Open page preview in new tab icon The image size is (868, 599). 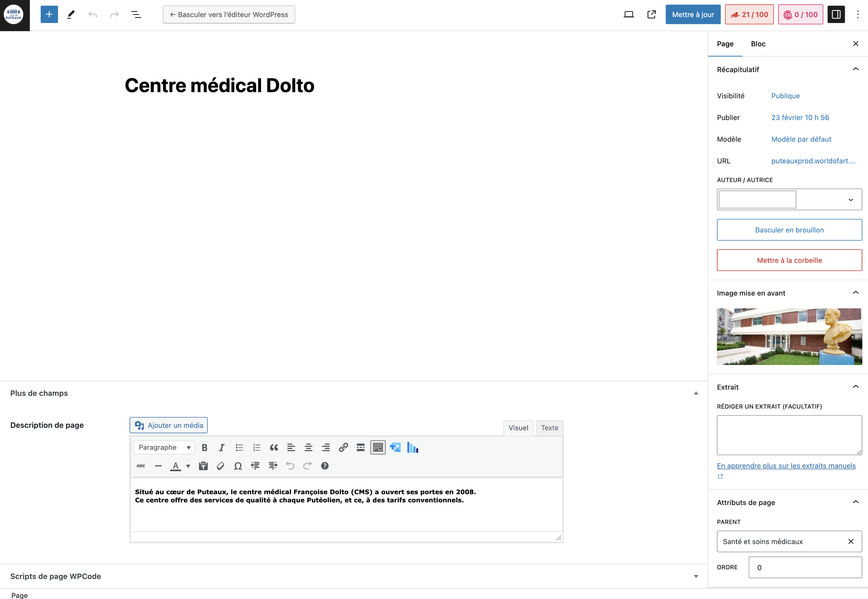(x=651, y=15)
